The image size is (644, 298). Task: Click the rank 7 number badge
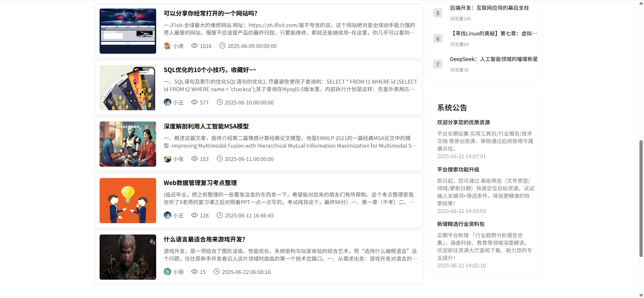[x=438, y=64]
